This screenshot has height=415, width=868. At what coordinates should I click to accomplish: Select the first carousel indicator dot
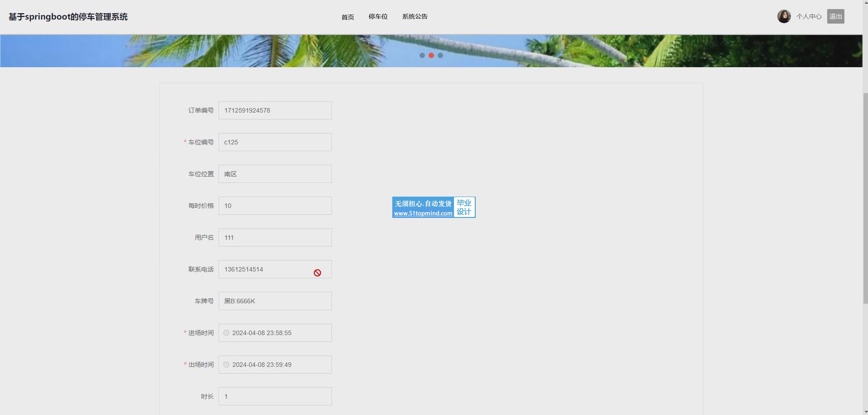tap(422, 55)
